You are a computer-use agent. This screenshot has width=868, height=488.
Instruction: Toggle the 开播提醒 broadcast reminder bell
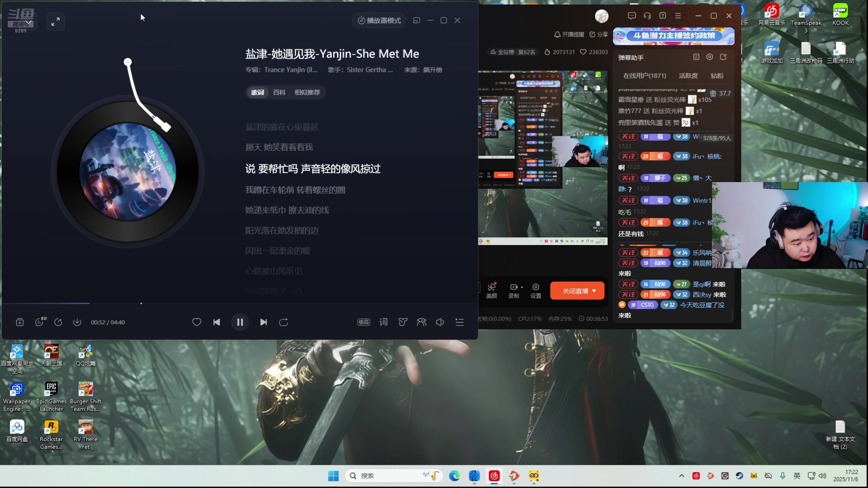pos(557,34)
